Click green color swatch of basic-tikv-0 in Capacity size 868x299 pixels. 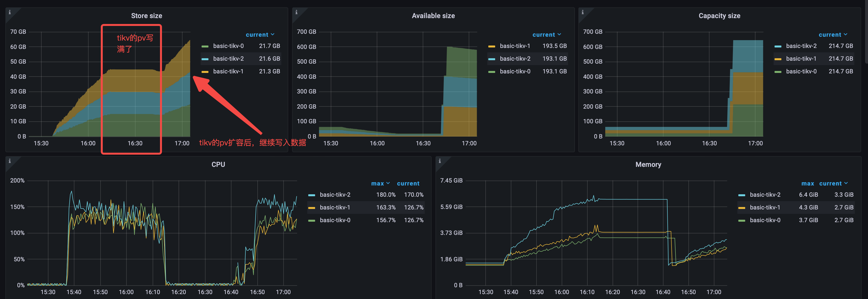click(x=778, y=72)
